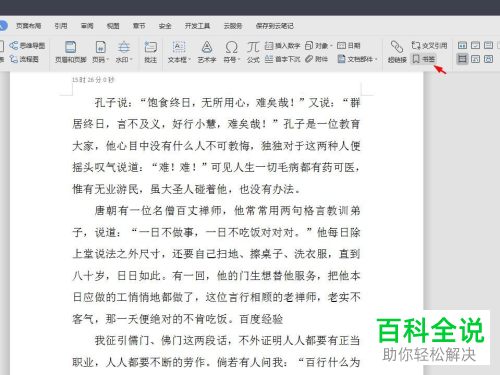Insert 艺术字 word art
500x375 pixels.
pyautogui.click(x=207, y=52)
